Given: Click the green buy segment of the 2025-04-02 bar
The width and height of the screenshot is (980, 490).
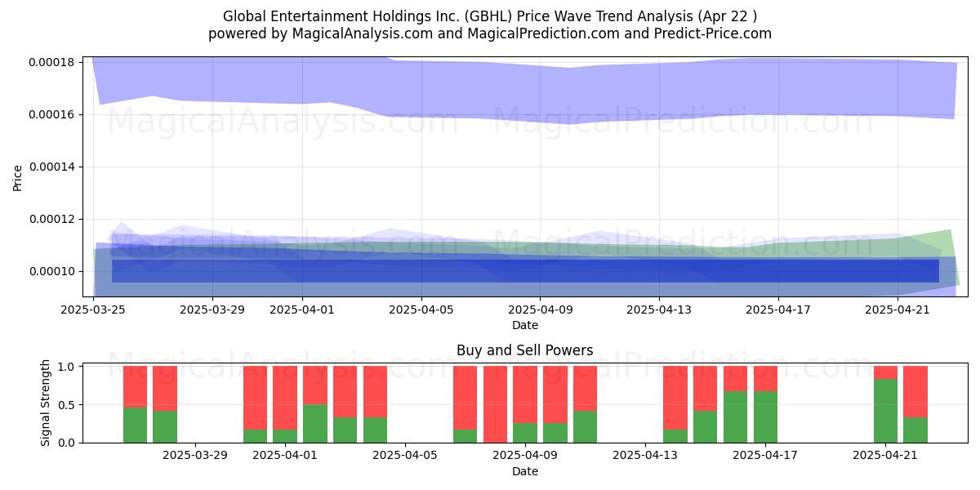Looking at the screenshot, I should coord(315,423).
